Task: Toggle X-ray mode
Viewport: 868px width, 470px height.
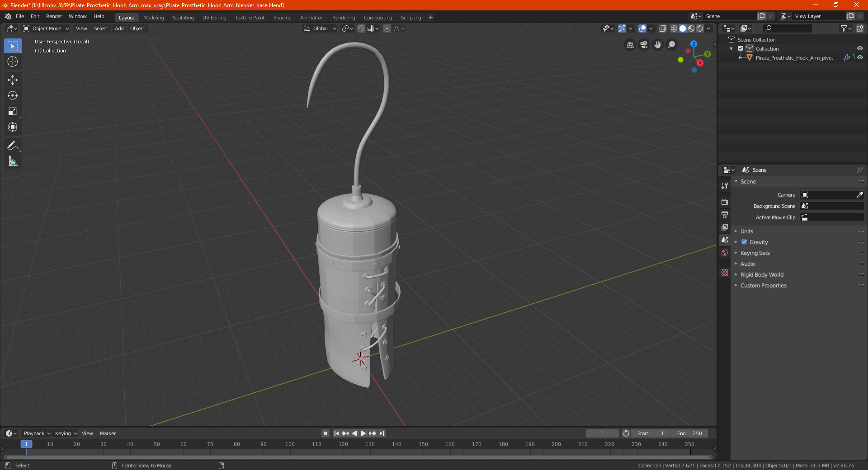Action: pyautogui.click(x=662, y=28)
